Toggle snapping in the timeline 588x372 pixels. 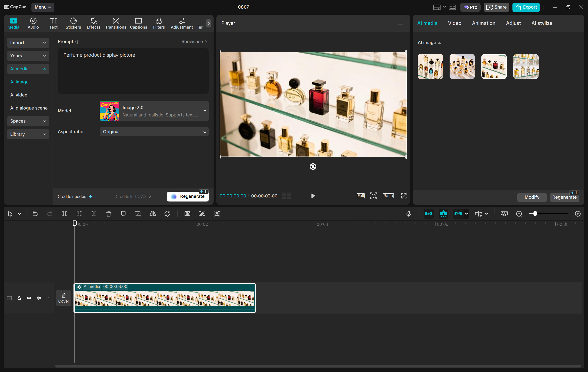click(x=443, y=214)
